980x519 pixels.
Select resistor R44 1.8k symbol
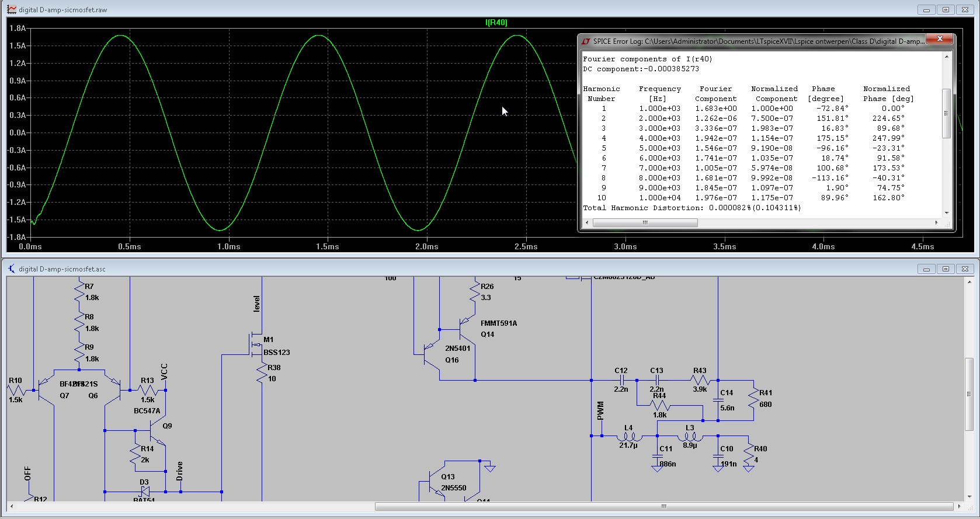(x=659, y=405)
